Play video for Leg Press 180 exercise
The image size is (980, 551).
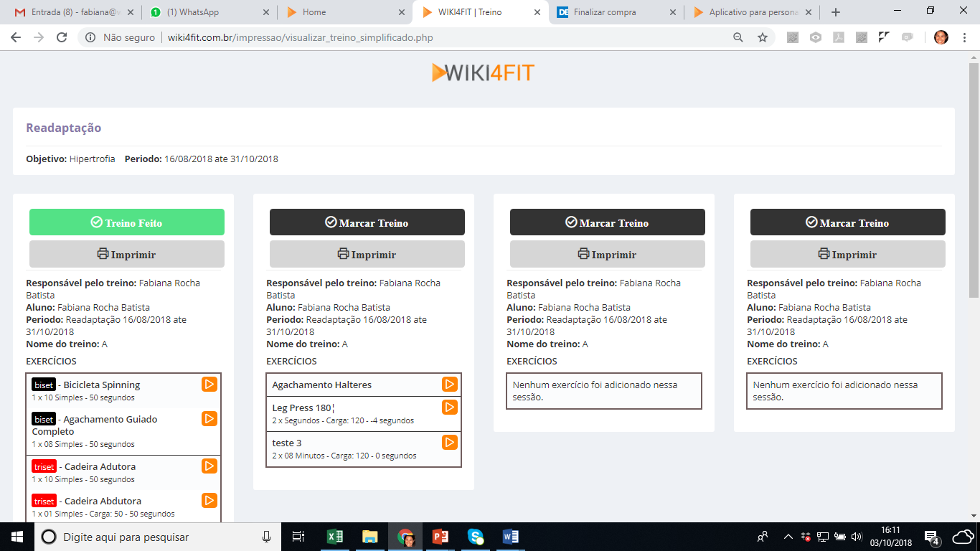point(450,407)
